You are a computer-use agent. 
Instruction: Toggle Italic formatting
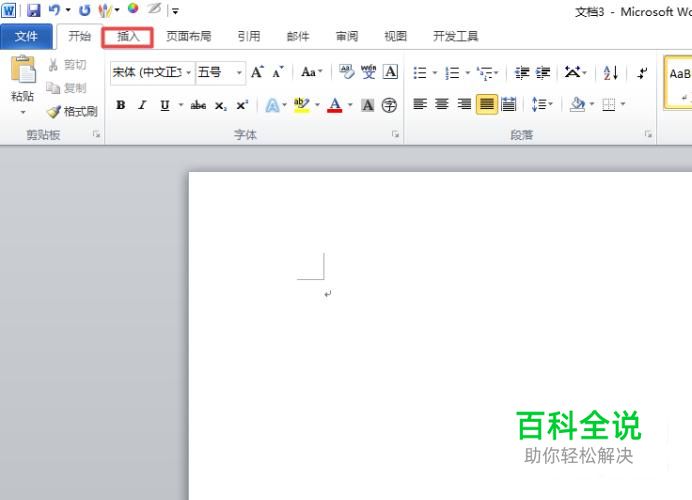[x=142, y=105]
